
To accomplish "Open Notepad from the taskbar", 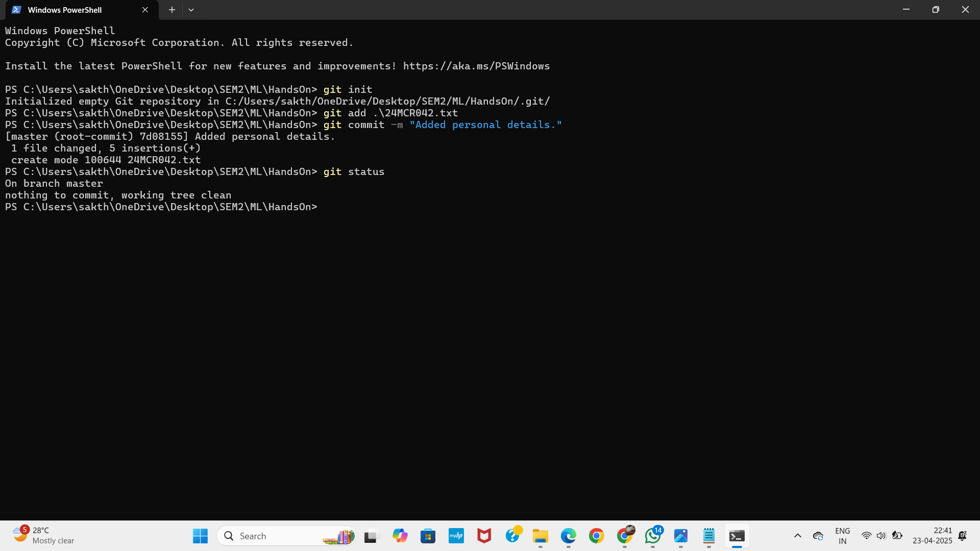I will pos(709,536).
